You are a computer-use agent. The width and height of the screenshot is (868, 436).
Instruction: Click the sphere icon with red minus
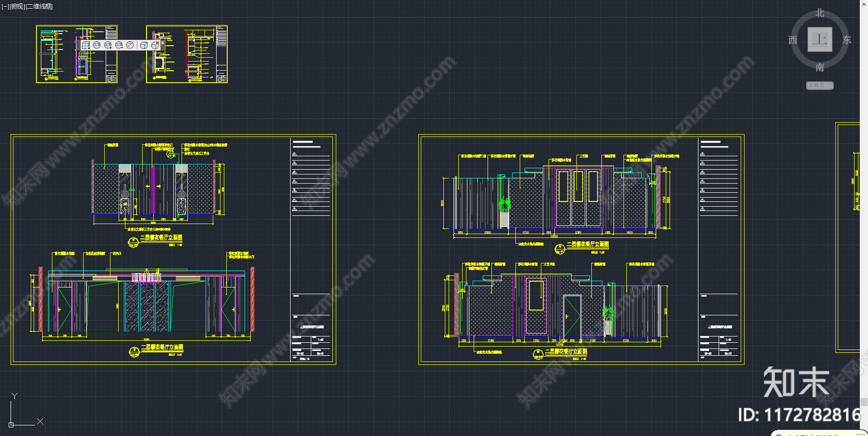[119, 45]
